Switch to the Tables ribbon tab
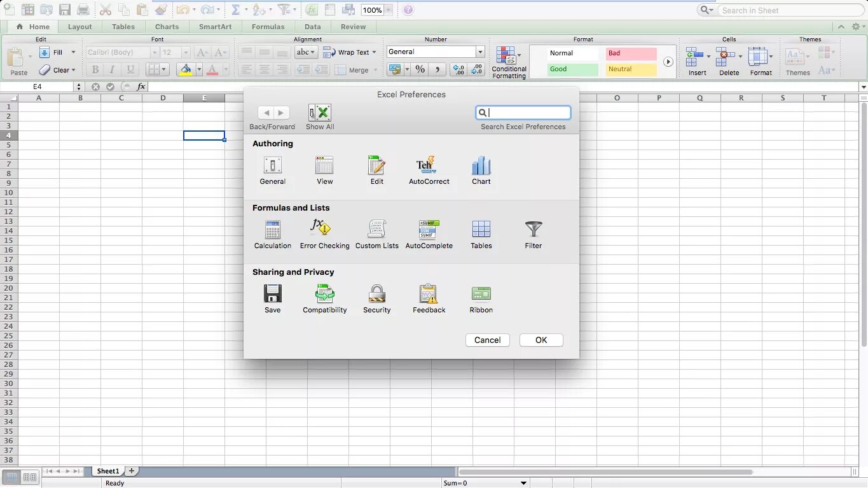 123,27
